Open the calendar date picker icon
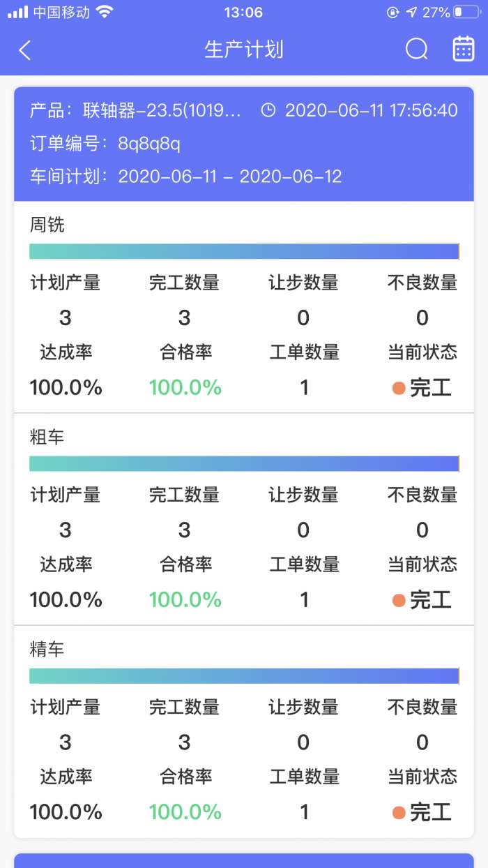The height and width of the screenshot is (868, 488). coord(464,50)
